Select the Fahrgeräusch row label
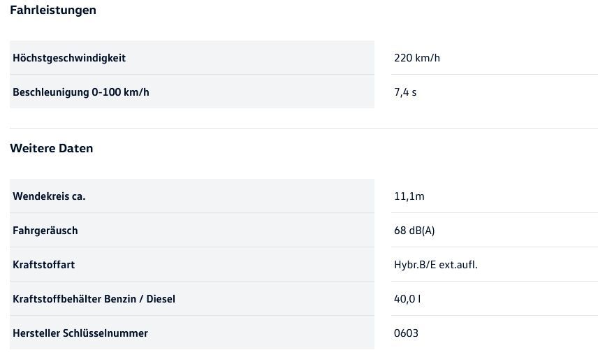 45,231
